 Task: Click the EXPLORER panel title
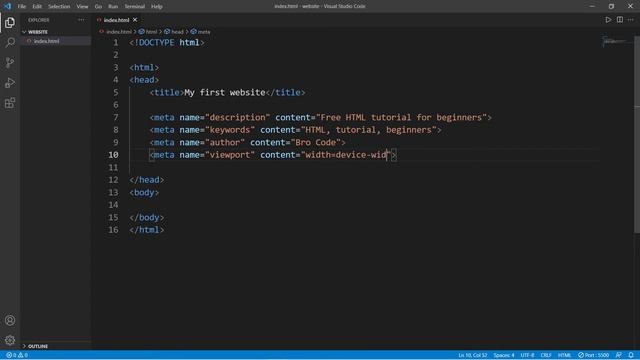point(39,20)
